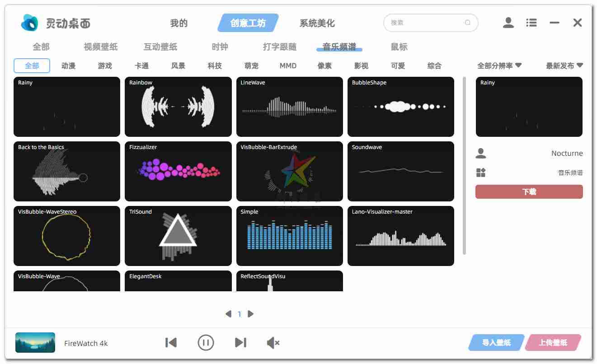Toggle the muted speaker icon
Screen dimensions: 597x364
[x=273, y=343]
